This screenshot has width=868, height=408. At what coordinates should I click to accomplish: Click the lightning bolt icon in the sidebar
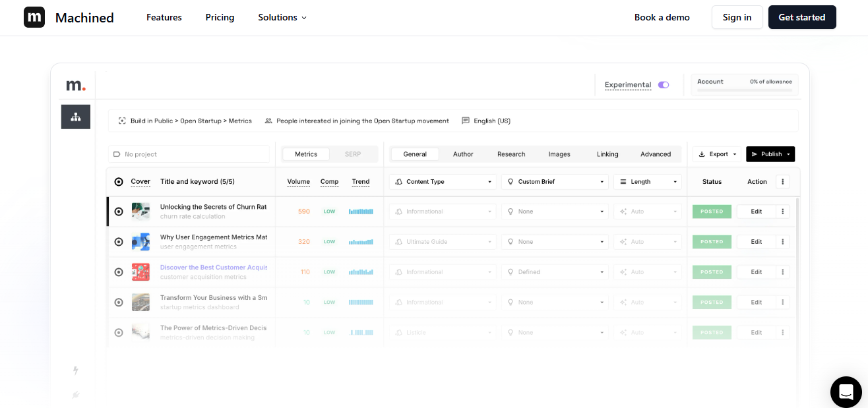pos(76,370)
